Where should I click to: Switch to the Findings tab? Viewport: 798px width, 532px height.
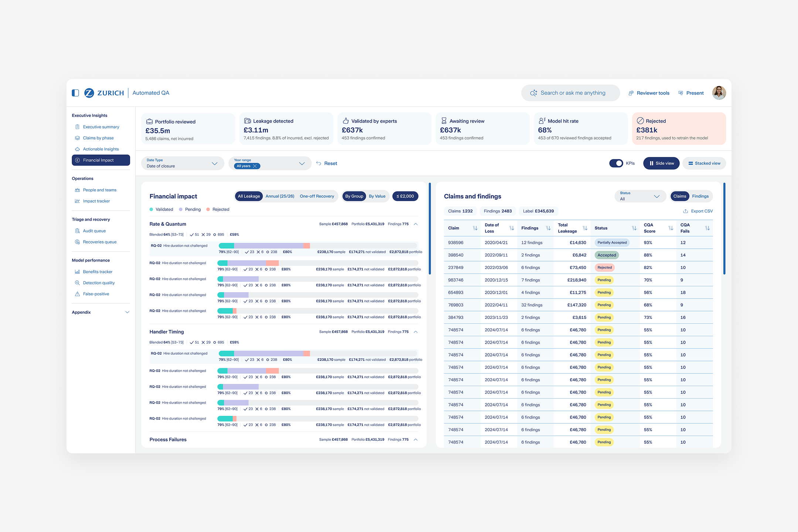click(700, 196)
